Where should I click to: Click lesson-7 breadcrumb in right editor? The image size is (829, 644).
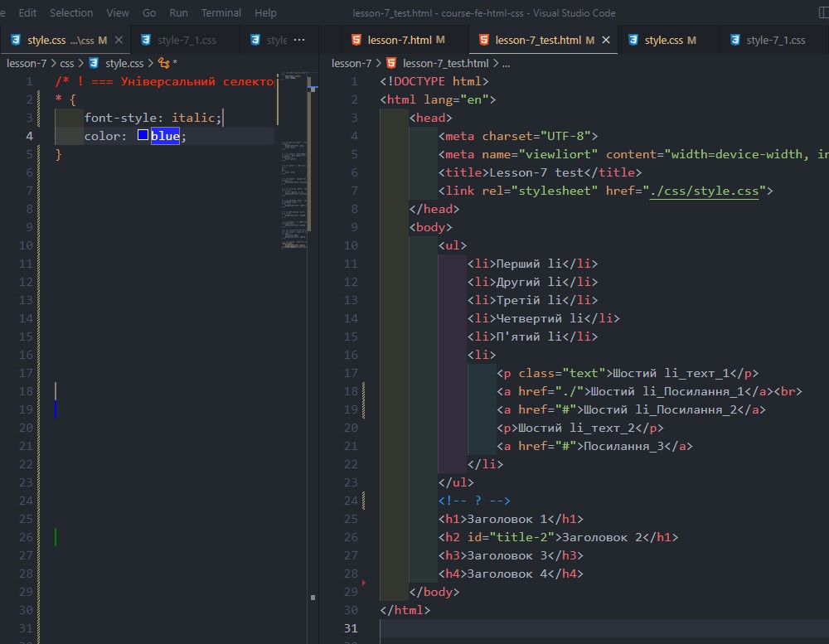tap(351, 64)
